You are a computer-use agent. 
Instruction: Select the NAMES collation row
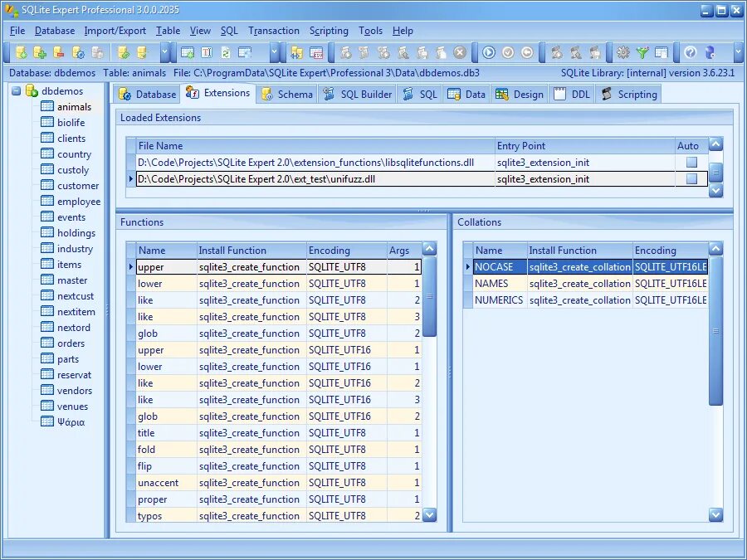pos(590,284)
